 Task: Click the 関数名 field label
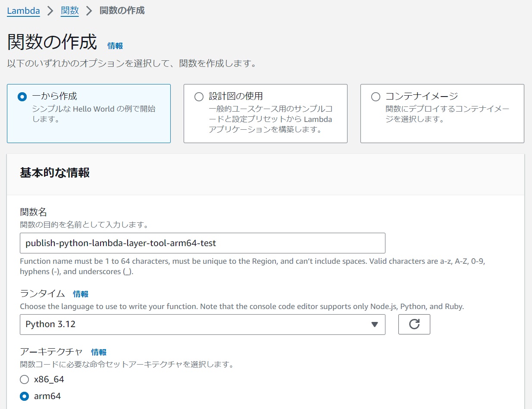[x=33, y=212]
